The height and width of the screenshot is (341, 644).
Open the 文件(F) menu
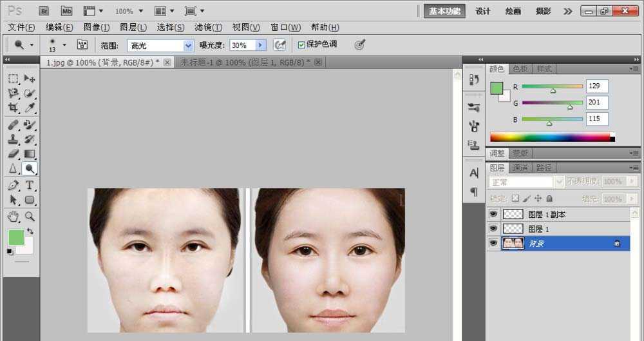click(21, 28)
